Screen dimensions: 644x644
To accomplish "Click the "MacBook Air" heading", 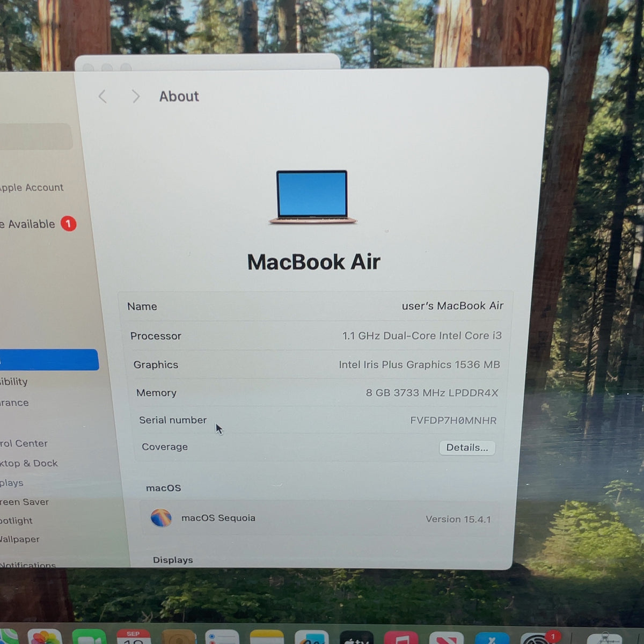I will [313, 262].
